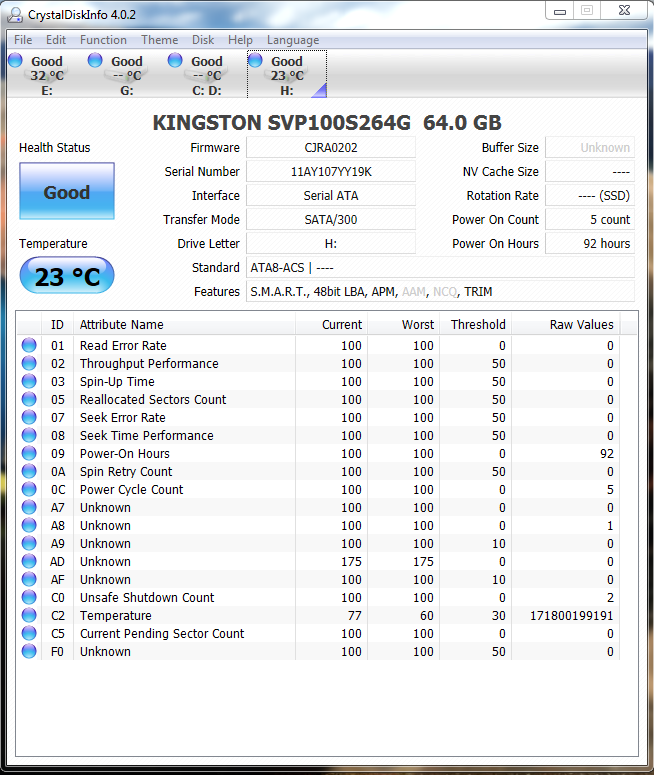This screenshot has width=654, height=775.
Task: Click the Power-On Hours raw value 92
Action: pyautogui.click(x=607, y=453)
